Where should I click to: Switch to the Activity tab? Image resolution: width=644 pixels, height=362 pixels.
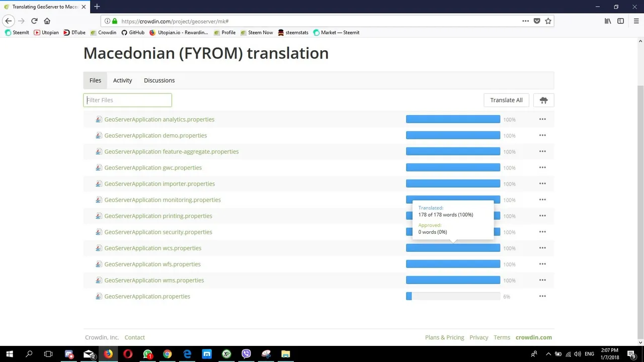click(122, 80)
